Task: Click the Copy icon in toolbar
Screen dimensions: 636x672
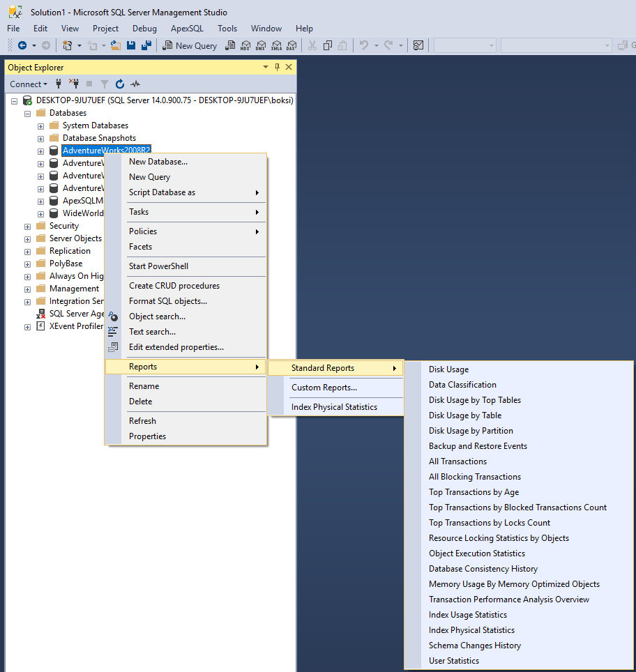Action: tap(328, 45)
